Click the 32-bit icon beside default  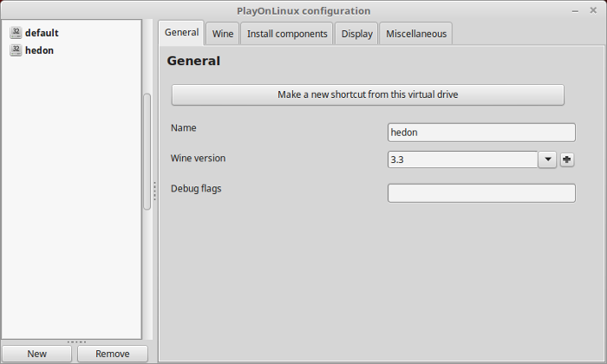(x=16, y=33)
